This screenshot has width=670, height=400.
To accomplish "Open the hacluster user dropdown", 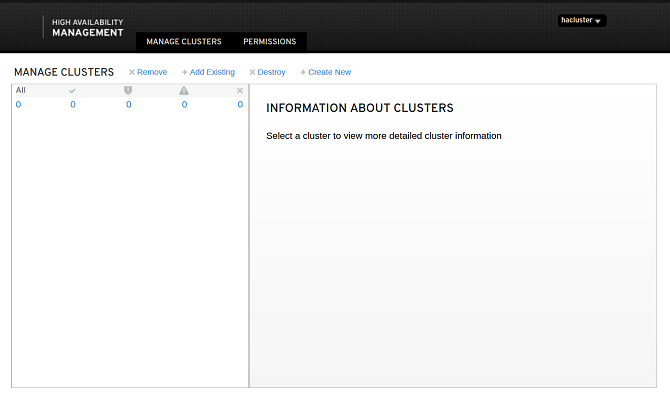I will coord(582,20).
